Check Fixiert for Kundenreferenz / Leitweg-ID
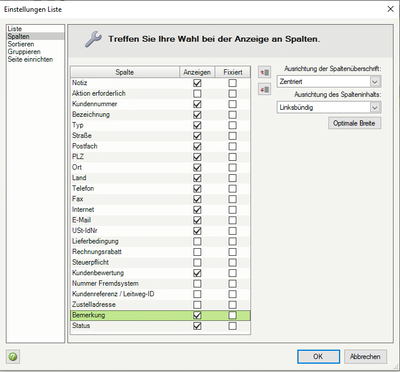This screenshot has width=400, height=372. [x=233, y=294]
